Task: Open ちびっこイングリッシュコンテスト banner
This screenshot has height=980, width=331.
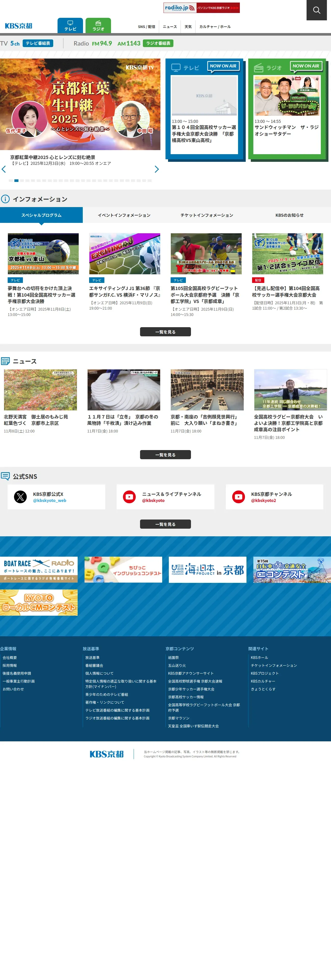Action: point(123,570)
